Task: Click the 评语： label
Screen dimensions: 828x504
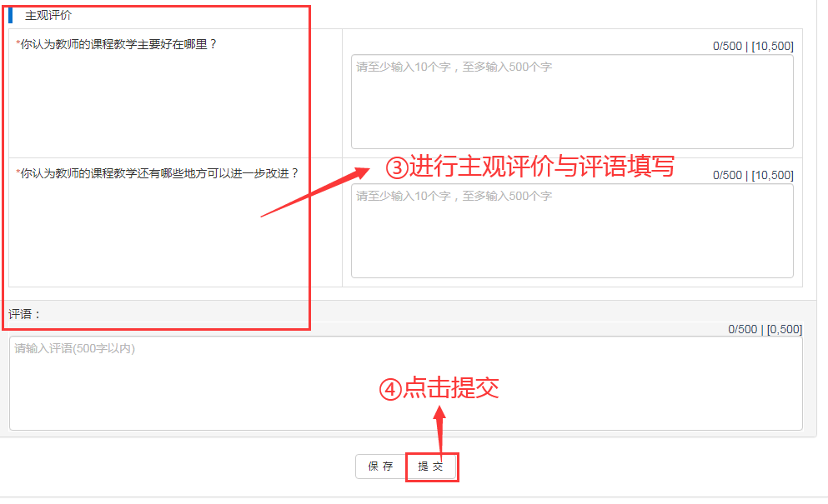Action: pos(24,314)
